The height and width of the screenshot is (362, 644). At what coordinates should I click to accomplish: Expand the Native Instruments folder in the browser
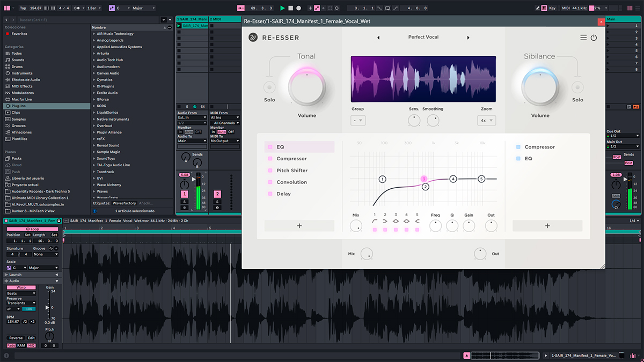[93, 119]
